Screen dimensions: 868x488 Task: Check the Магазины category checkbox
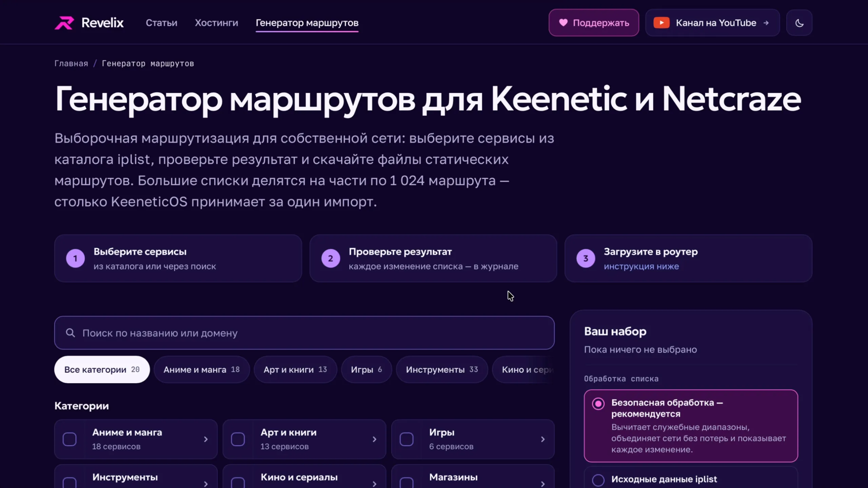click(x=406, y=483)
